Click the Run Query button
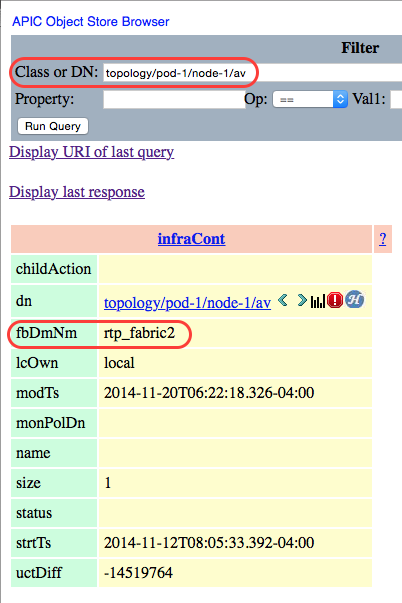402x603 pixels. [53, 126]
